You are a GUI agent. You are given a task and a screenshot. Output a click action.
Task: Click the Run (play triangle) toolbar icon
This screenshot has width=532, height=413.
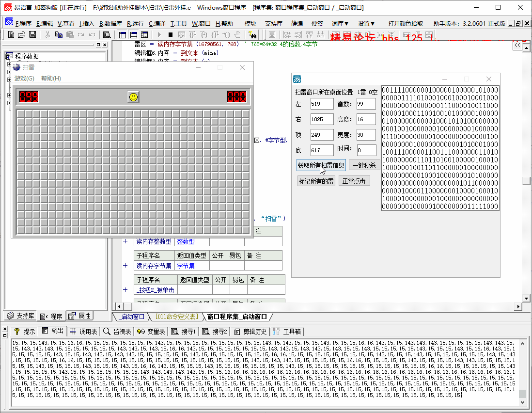[x=159, y=34]
